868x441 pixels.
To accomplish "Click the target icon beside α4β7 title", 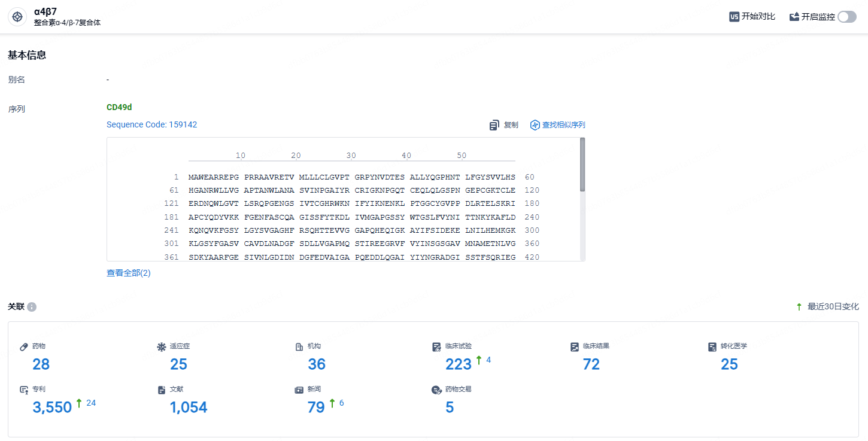I will (x=17, y=17).
